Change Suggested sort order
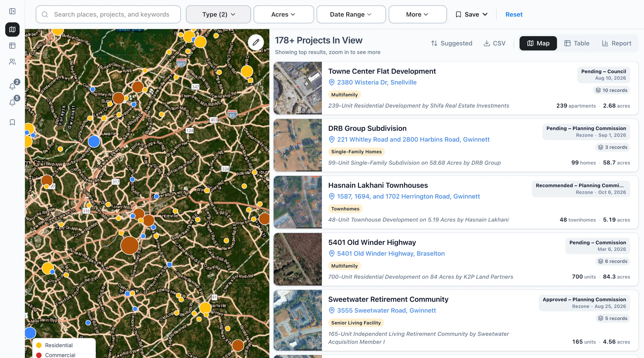 (452, 43)
